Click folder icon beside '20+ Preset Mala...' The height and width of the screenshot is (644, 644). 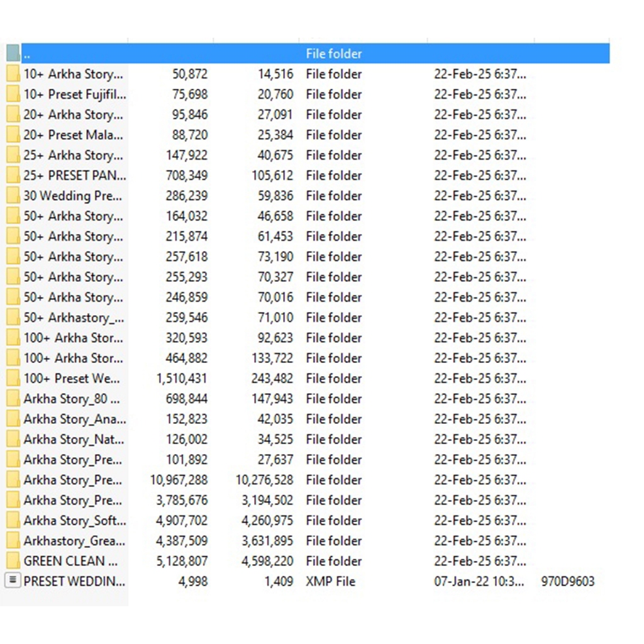click(13, 135)
